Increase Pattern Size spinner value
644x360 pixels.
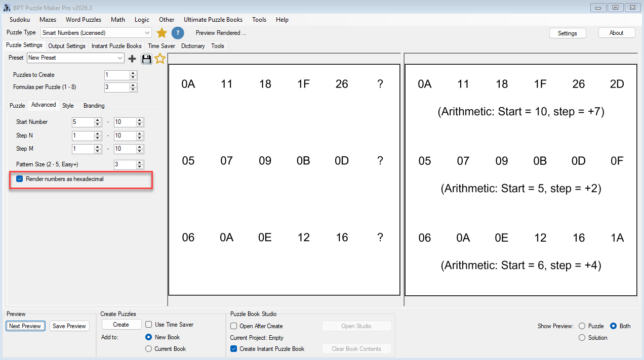tap(140, 162)
